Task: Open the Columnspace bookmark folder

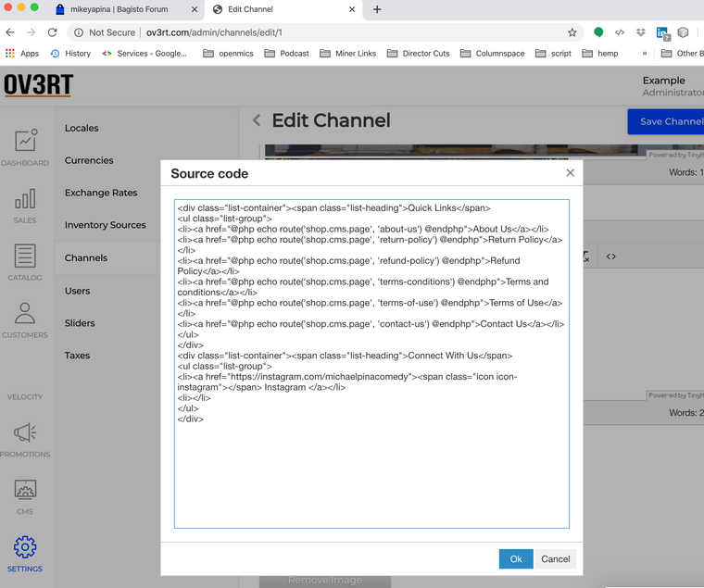Action: [493, 54]
